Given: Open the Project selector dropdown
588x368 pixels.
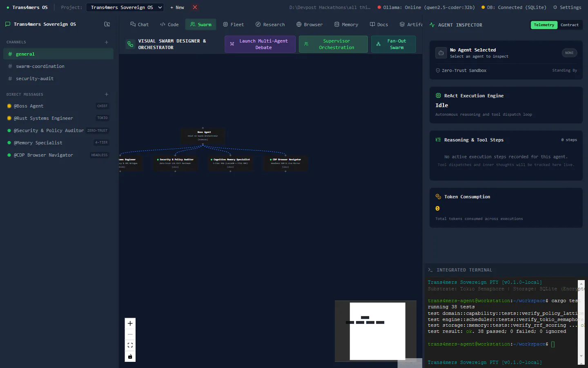Looking at the screenshot, I should 125,7.
